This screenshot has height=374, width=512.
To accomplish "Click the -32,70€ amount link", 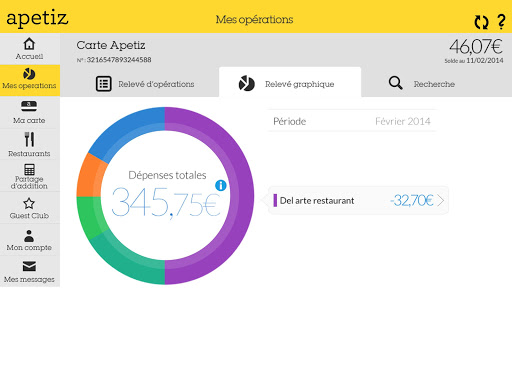I will (412, 200).
